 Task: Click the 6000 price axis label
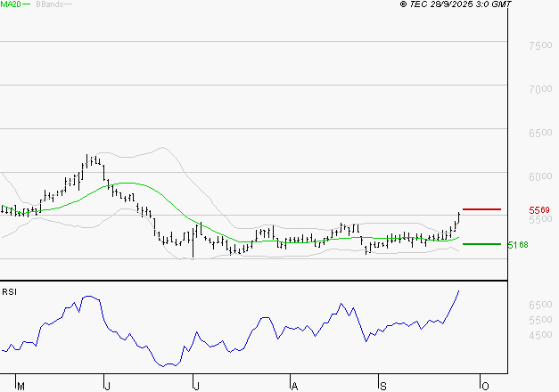pyautogui.click(x=538, y=176)
